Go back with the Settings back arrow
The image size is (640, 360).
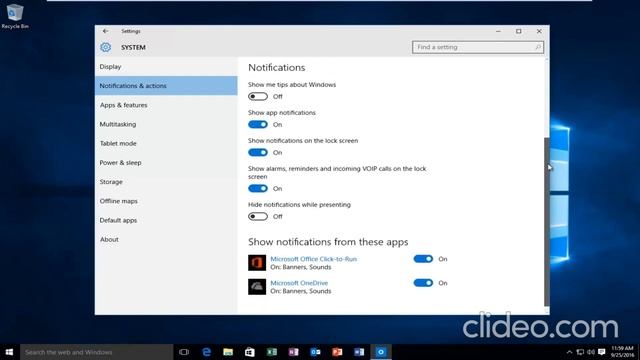coord(105,31)
